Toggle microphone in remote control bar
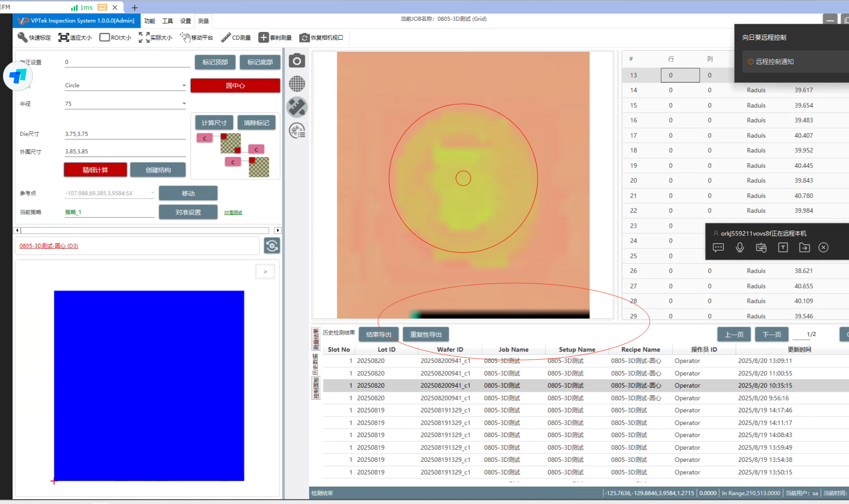 coord(739,248)
